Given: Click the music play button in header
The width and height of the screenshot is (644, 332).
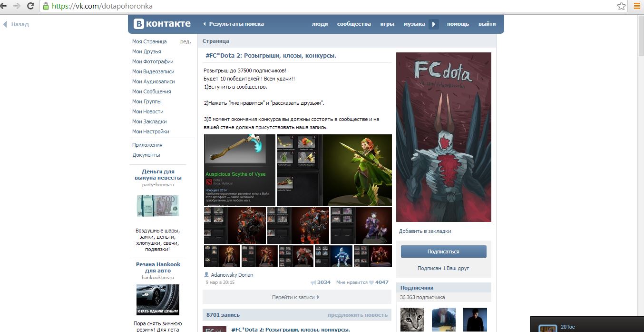Looking at the screenshot, I should 433,24.
